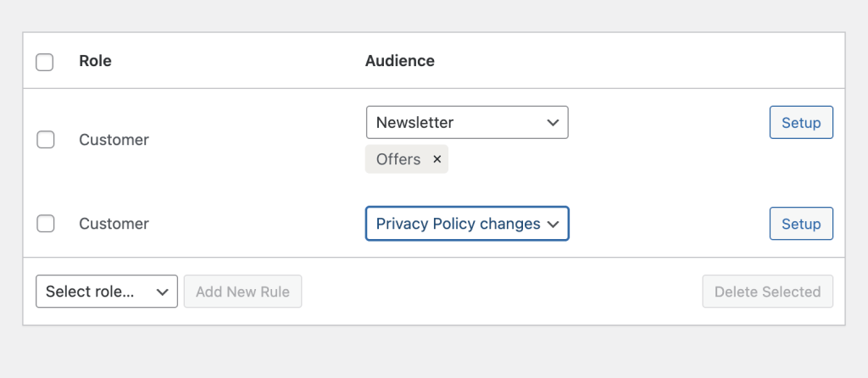868x378 pixels.
Task: Click the Delete Selected button
Action: [x=767, y=292]
